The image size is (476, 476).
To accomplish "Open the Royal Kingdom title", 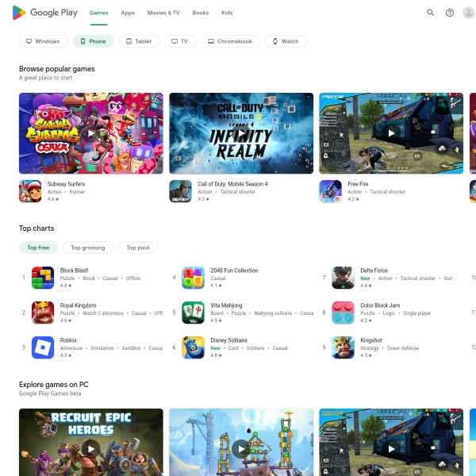I will pos(78,305).
